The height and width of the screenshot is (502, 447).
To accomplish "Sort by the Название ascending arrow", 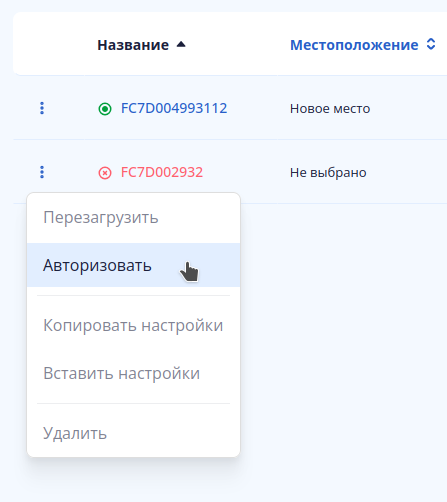I will click(181, 44).
